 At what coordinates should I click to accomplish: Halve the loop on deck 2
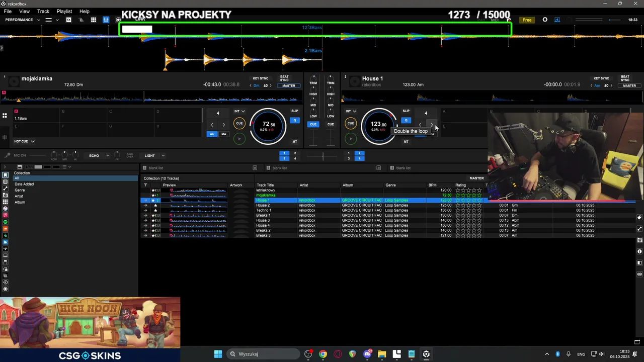point(420,125)
